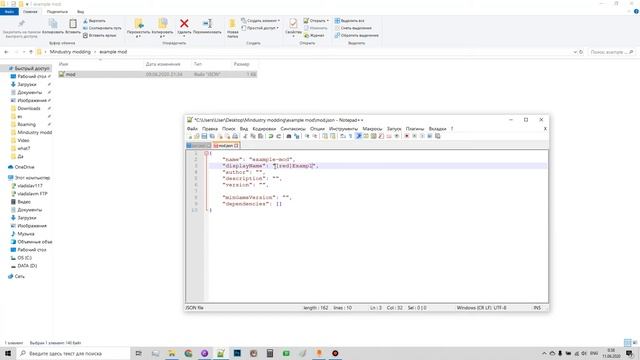
Task: Click the Delete (Удалить) red X in Explorer ribbon
Action: 184,24
